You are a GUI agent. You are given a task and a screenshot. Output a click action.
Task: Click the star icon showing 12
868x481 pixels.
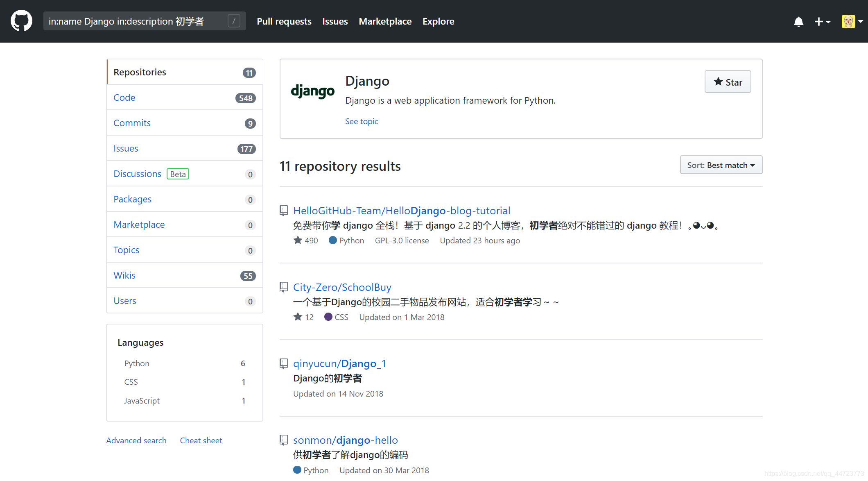coord(298,317)
